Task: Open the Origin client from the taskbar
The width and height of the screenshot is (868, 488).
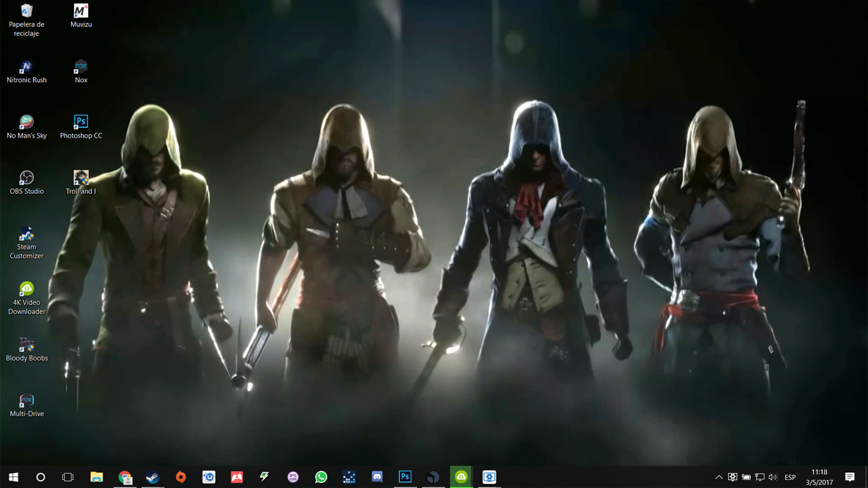Action: [180, 477]
